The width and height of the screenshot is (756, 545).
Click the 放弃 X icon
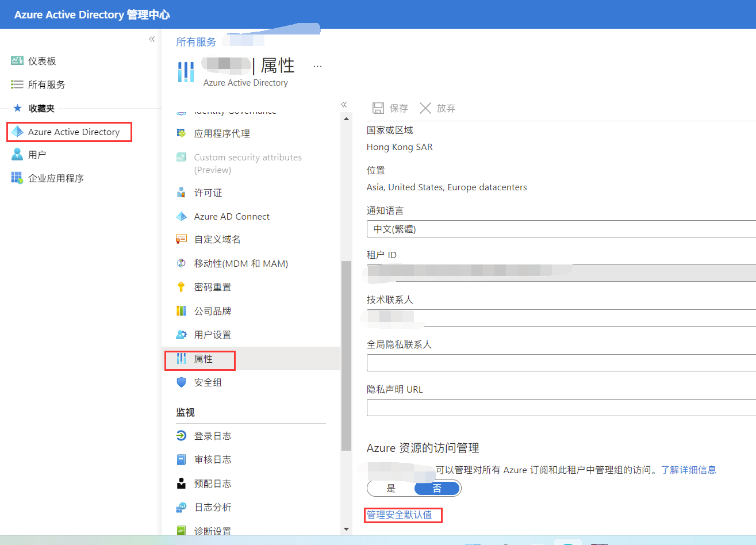425,108
